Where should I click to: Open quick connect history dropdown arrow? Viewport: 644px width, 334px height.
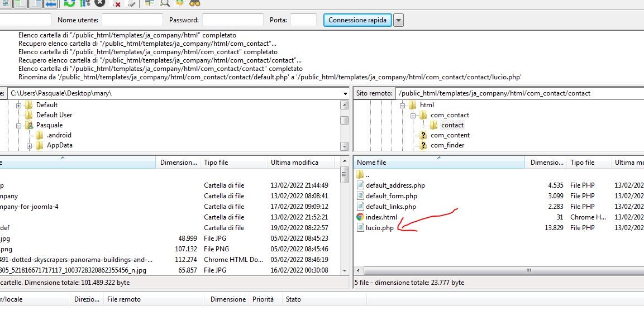(398, 20)
